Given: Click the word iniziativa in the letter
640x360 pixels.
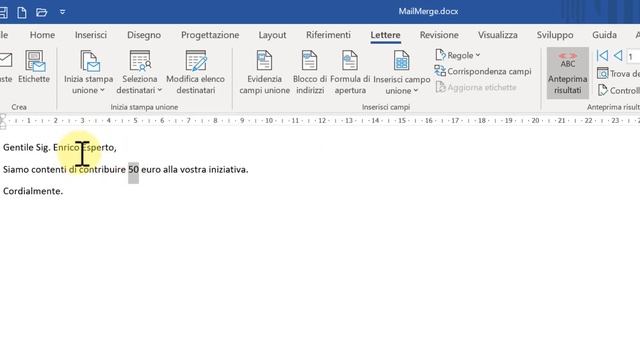Looking at the screenshot, I should (x=227, y=169).
